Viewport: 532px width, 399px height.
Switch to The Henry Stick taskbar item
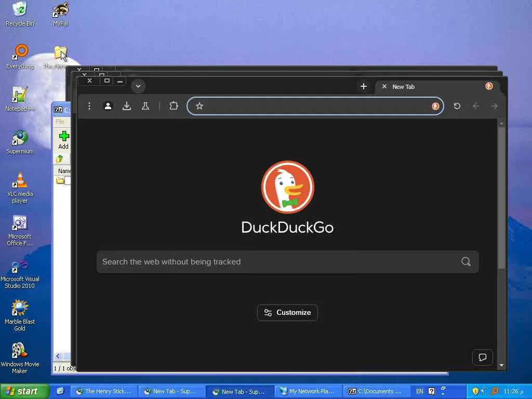(104, 391)
